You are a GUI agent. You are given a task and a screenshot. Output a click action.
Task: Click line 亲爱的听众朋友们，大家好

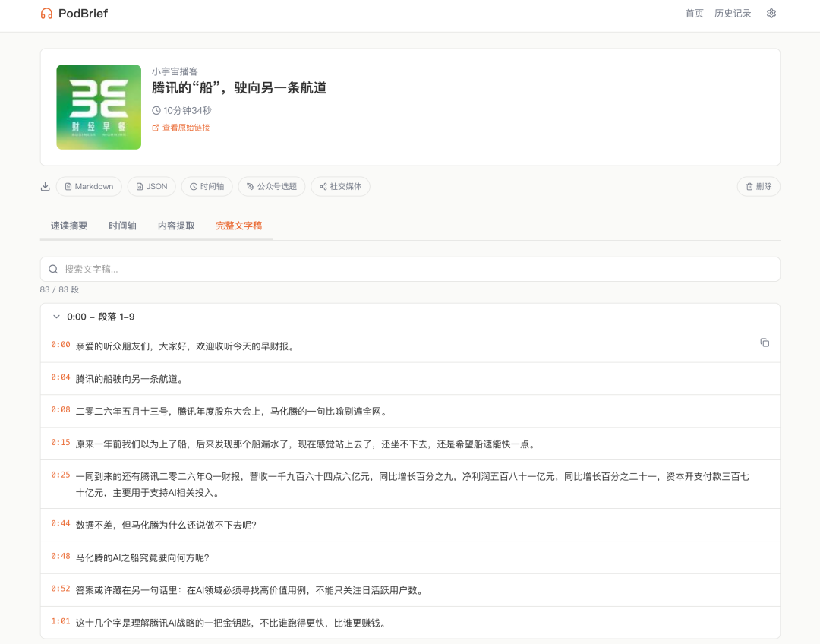pos(185,346)
